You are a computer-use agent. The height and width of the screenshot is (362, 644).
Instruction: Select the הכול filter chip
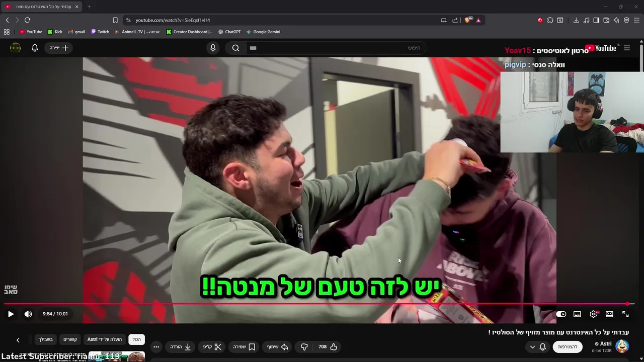137,339
